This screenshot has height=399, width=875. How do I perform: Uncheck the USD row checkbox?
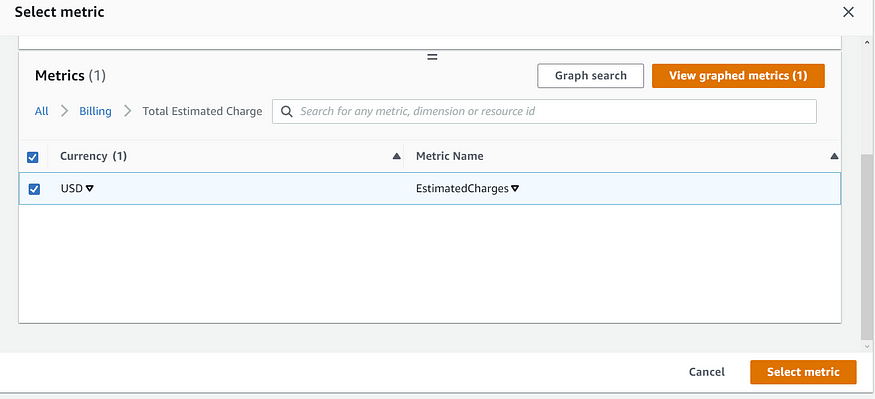34,189
